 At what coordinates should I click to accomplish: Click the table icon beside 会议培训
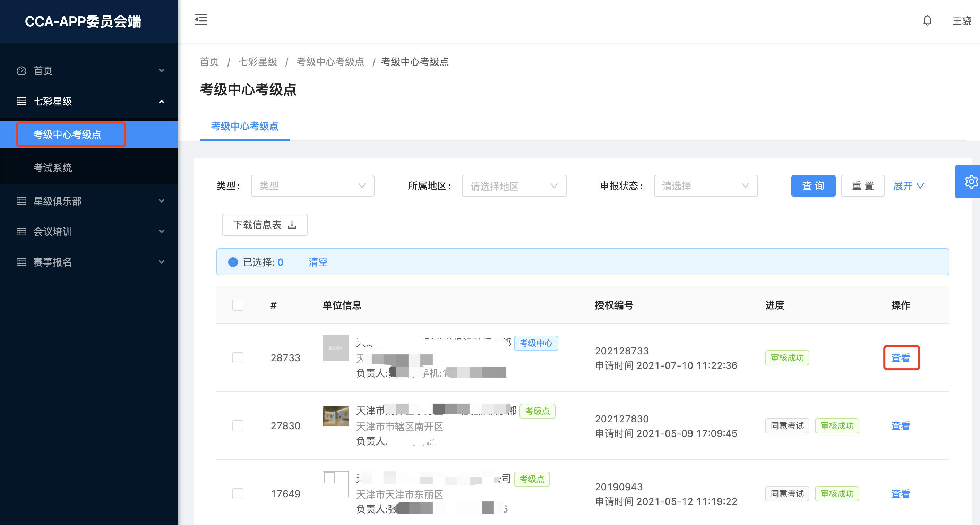pyautogui.click(x=22, y=231)
